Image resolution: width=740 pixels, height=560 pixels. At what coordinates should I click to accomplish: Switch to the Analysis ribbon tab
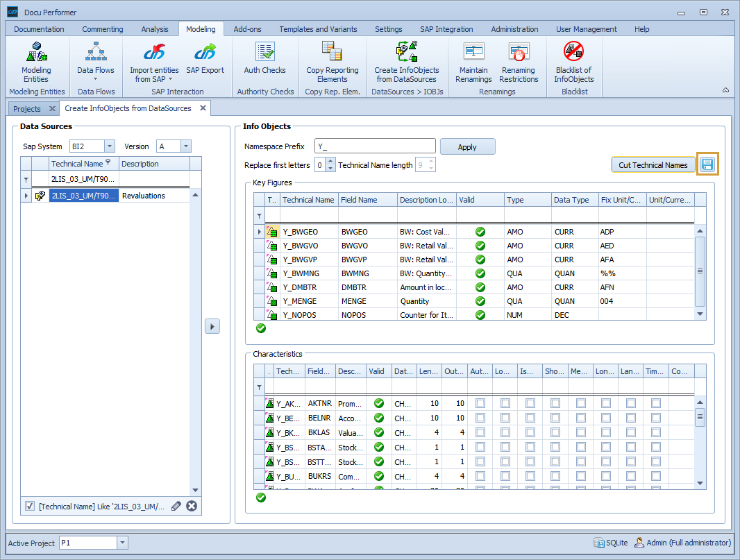pos(155,29)
